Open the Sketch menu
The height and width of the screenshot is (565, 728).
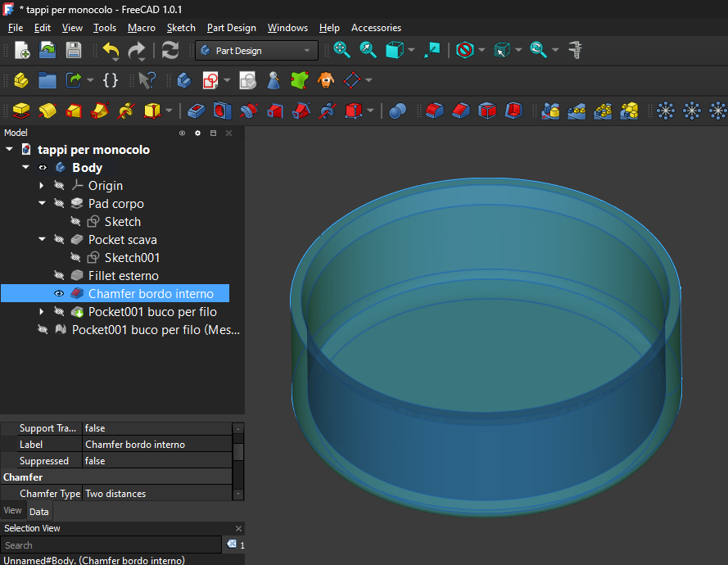[x=181, y=28]
